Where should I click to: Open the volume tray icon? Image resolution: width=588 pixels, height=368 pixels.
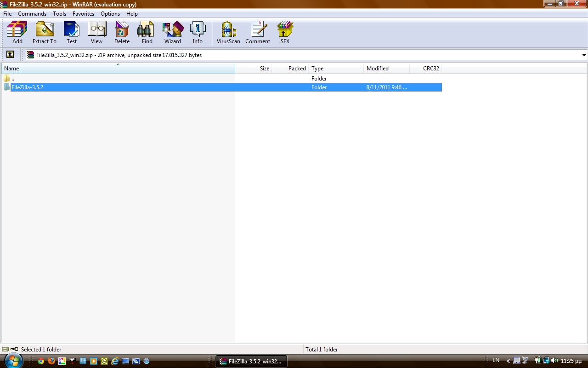554,360
